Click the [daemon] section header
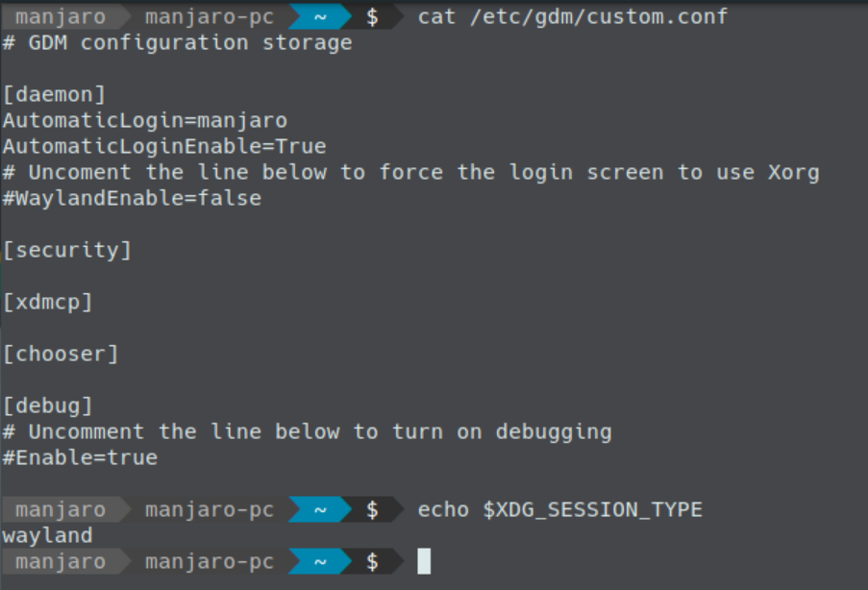Screen dimensions: 868x590 tap(54, 95)
